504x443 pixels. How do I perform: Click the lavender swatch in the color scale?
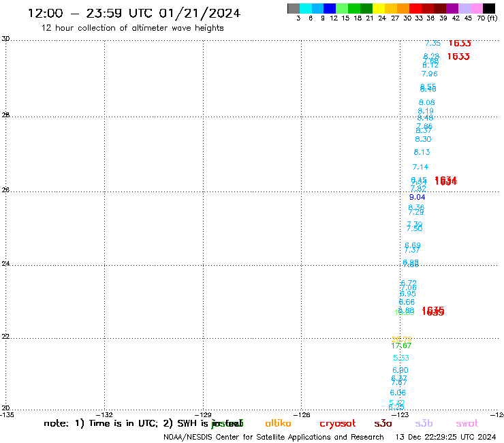[464, 9]
